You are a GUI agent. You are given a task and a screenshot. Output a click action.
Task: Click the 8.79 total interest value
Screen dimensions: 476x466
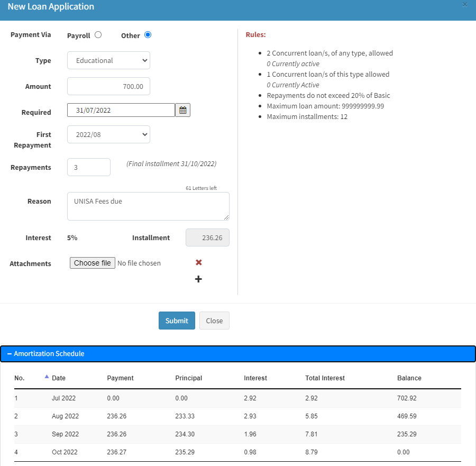coord(312,452)
